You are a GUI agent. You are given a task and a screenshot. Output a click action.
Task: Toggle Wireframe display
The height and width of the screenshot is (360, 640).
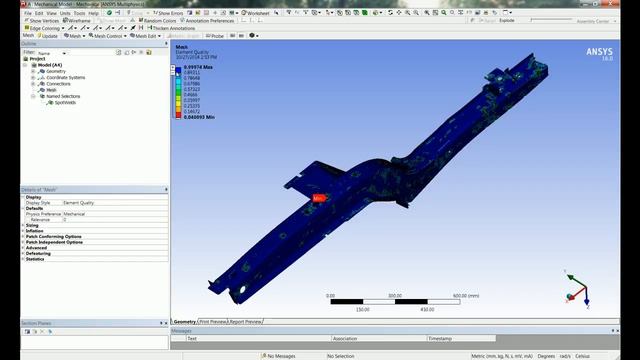(x=77, y=20)
